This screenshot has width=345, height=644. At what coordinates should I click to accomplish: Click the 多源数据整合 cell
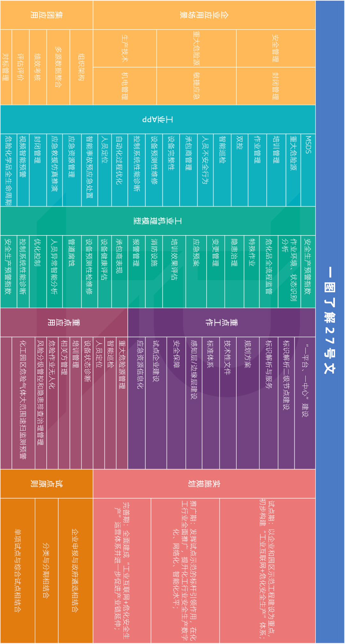click(58, 67)
